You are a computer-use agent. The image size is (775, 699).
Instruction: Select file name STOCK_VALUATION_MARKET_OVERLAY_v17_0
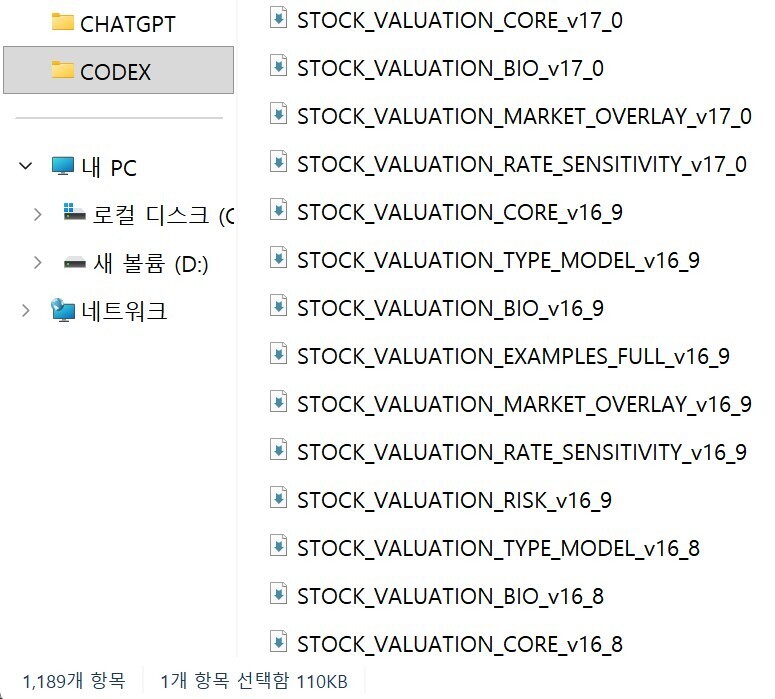524,117
